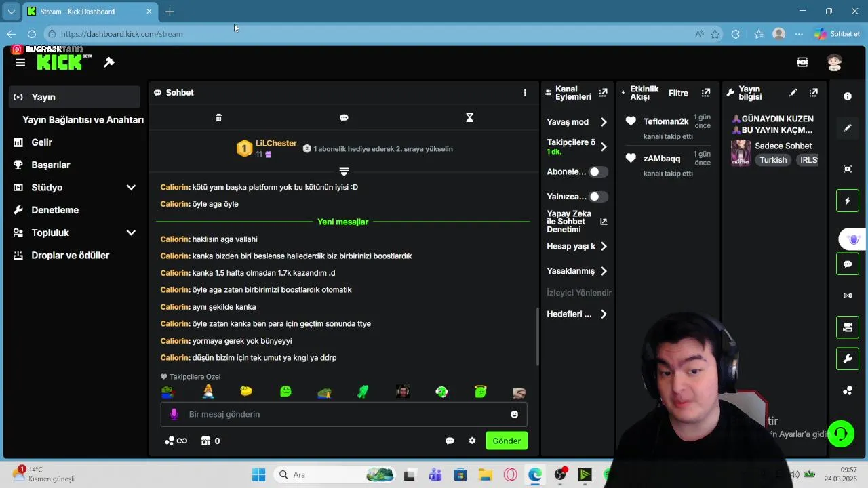Click Tefloman2k in activity feed
Image resolution: width=868 pixels, height=488 pixels.
666,121
